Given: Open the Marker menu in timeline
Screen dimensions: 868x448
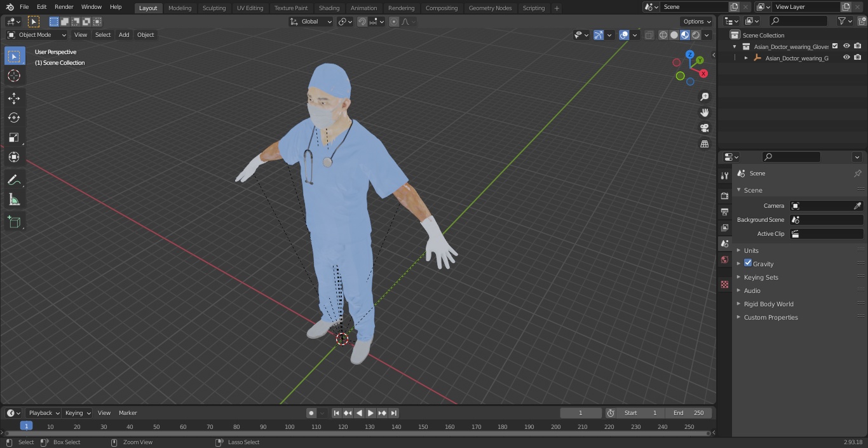Looking at the screenshot, I should point(128,413).
